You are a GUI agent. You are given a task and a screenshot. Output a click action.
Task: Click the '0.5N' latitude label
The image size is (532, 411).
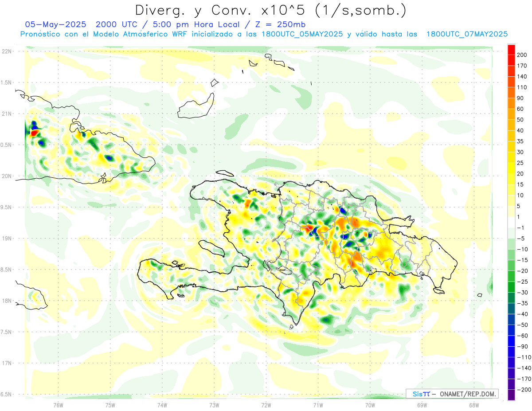click(6, 145)
